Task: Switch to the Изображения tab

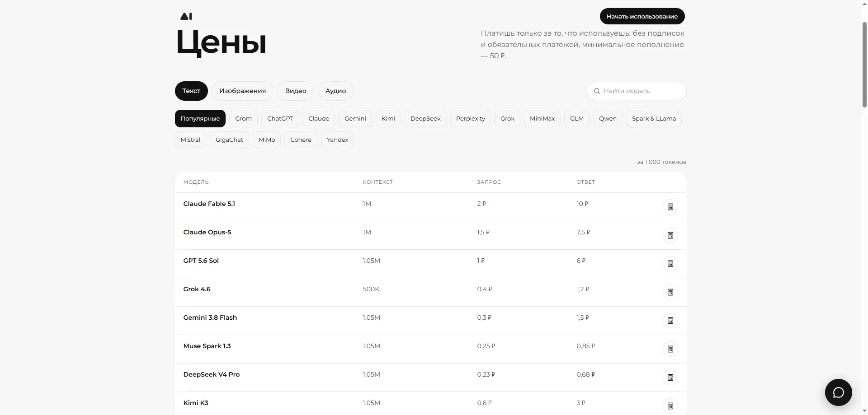Action: [242, 91]
